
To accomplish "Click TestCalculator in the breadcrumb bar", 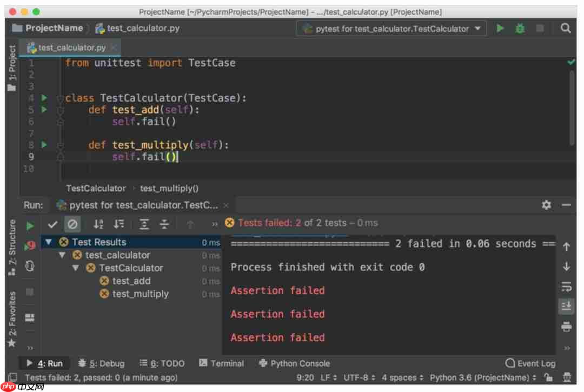I will (96, 188).
